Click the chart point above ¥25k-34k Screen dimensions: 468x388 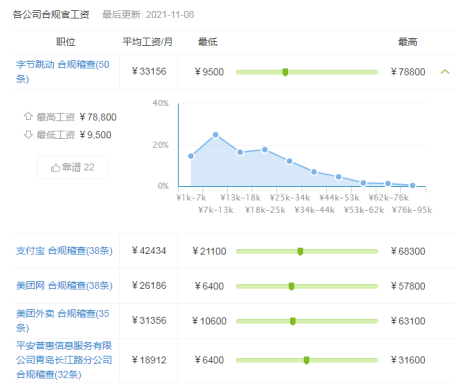[x=289, y=161]
